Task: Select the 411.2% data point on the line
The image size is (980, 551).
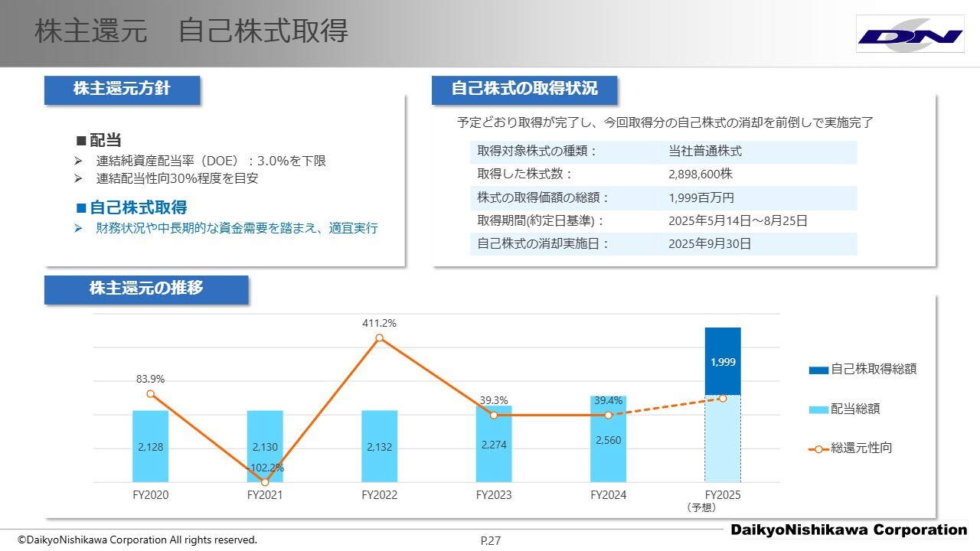Action: coord(379,337)
